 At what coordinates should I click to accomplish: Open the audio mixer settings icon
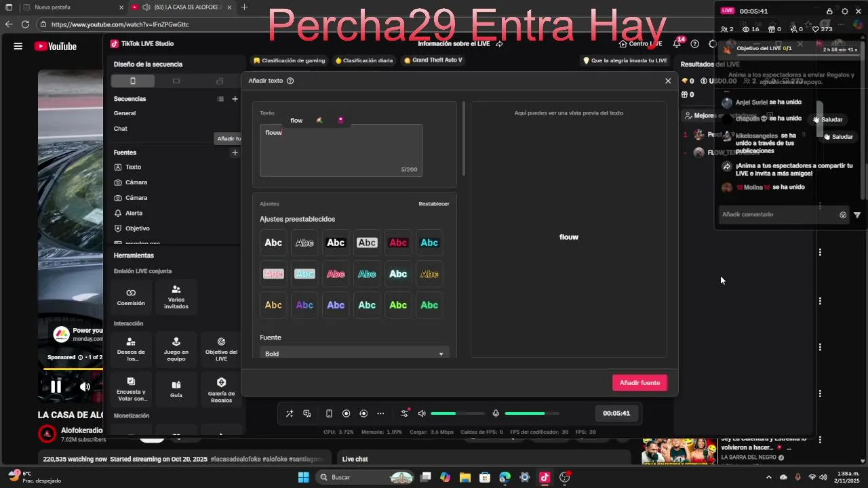click(405, 413)
